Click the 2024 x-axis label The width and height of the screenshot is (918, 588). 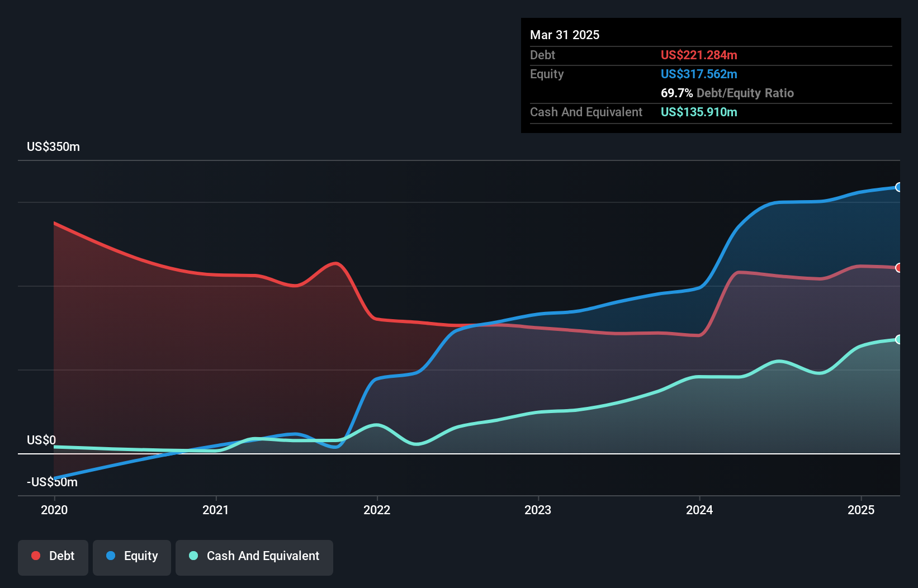pyautogui.click(x=699, y=510)
